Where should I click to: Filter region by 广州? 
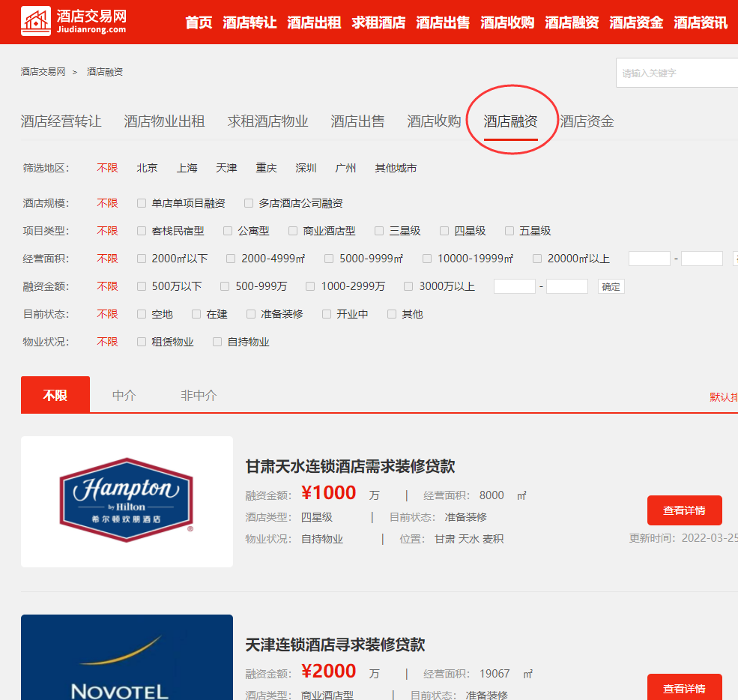click(345, 168)
